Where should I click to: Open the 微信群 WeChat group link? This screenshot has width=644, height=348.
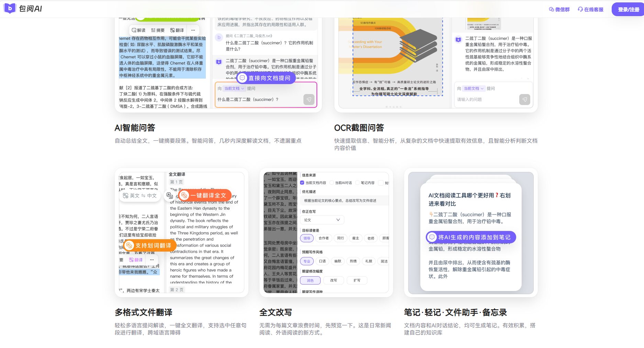click(559, 9)
